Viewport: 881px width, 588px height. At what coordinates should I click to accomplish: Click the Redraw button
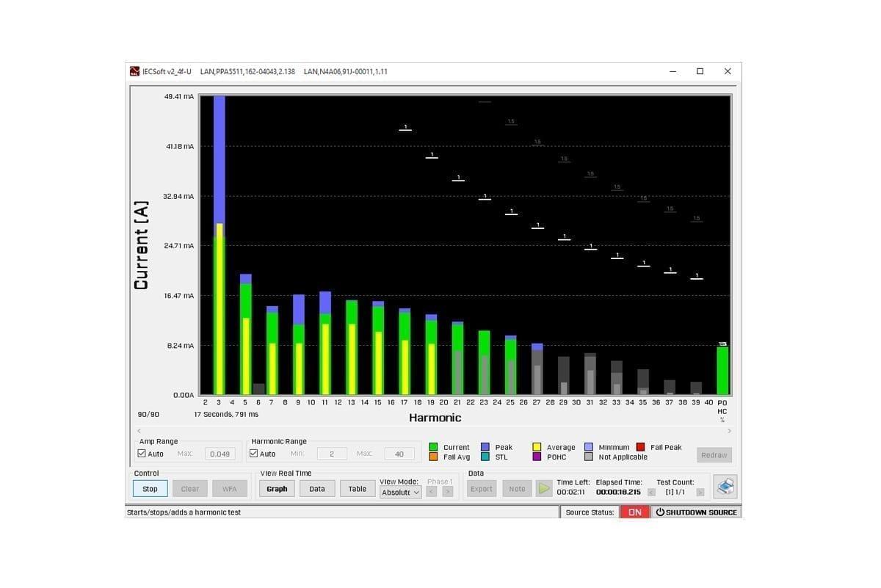pos(713,454)
